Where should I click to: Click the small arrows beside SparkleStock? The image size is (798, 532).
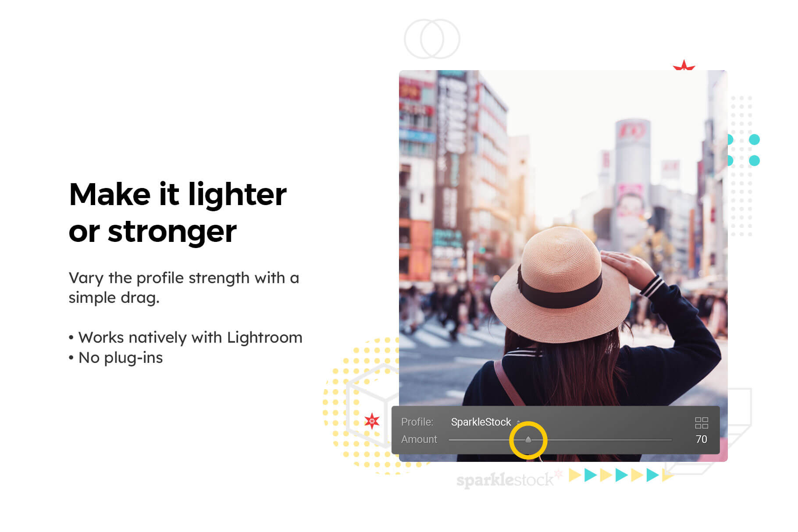(519, 422)
